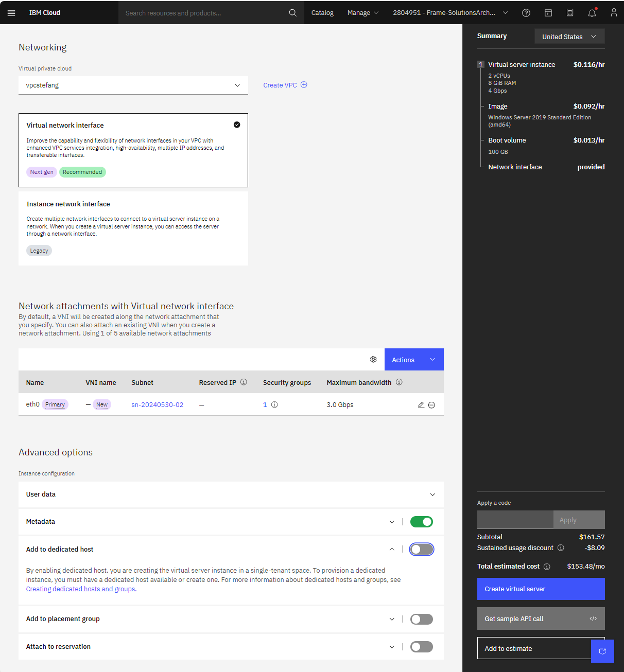Screen dimensions: 624x672
Task: Open the IBM Cloud notifications bell
Action: [x=592, y=12]
